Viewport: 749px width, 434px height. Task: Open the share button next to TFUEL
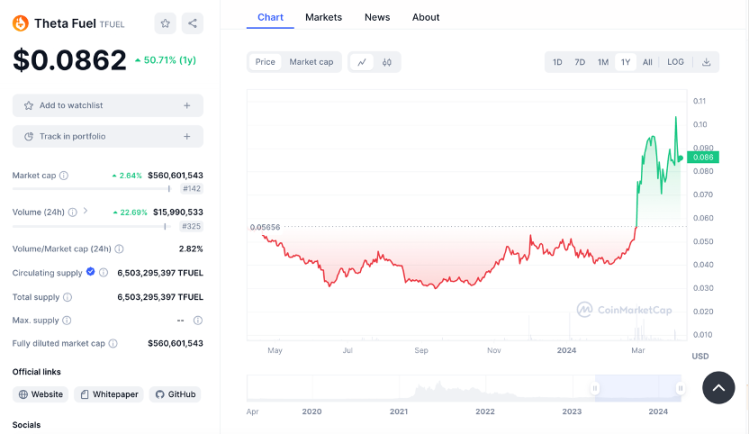coord(193,23)
